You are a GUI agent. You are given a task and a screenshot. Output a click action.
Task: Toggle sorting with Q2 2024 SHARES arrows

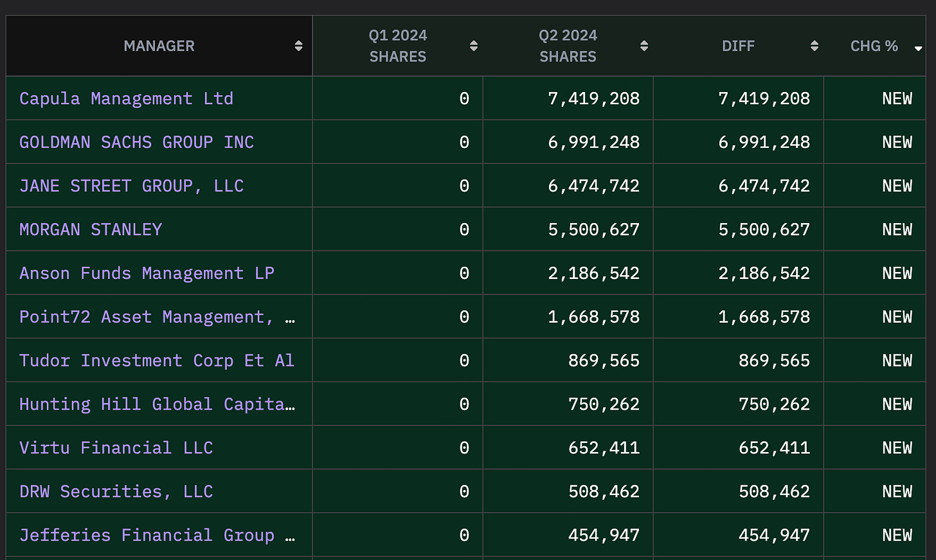644,46
